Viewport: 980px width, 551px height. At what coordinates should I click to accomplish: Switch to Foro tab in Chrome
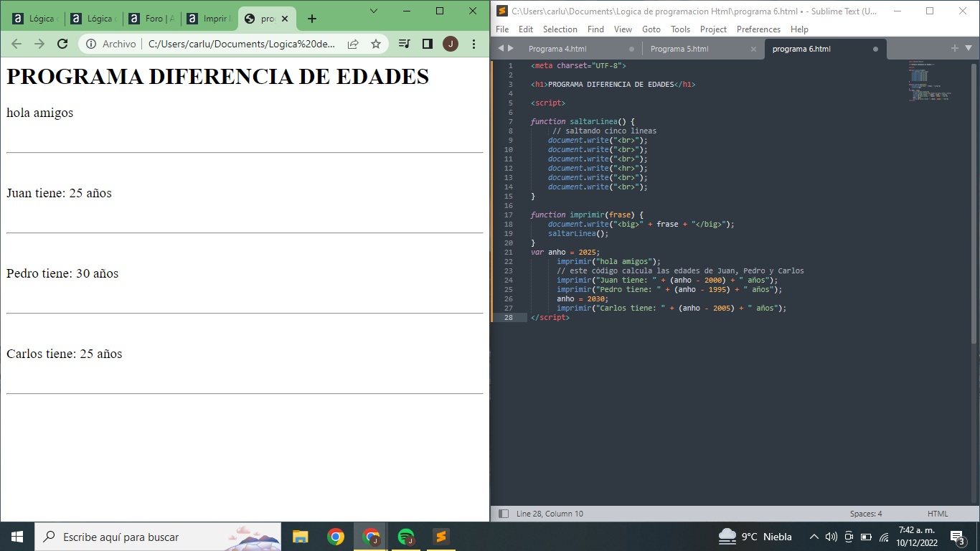[152, 19]
